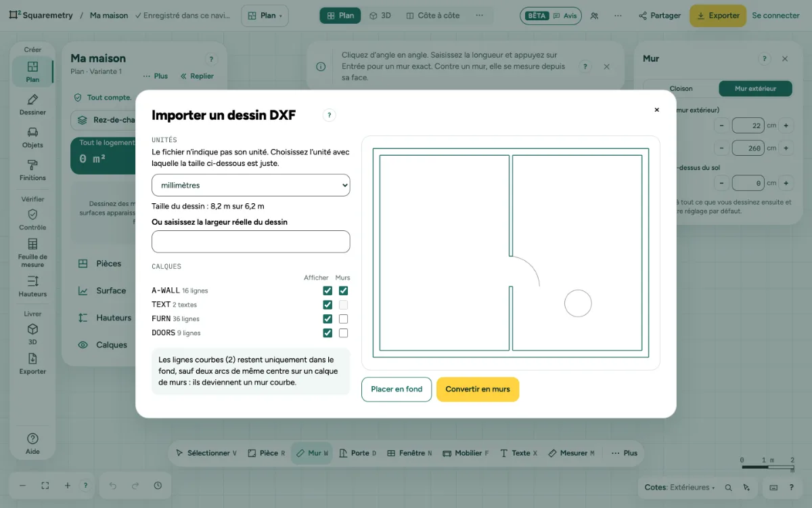Open Finitions in the left sidebar
Image resolution: width=812 pixels, height=508 pixels.
(32, 170)
